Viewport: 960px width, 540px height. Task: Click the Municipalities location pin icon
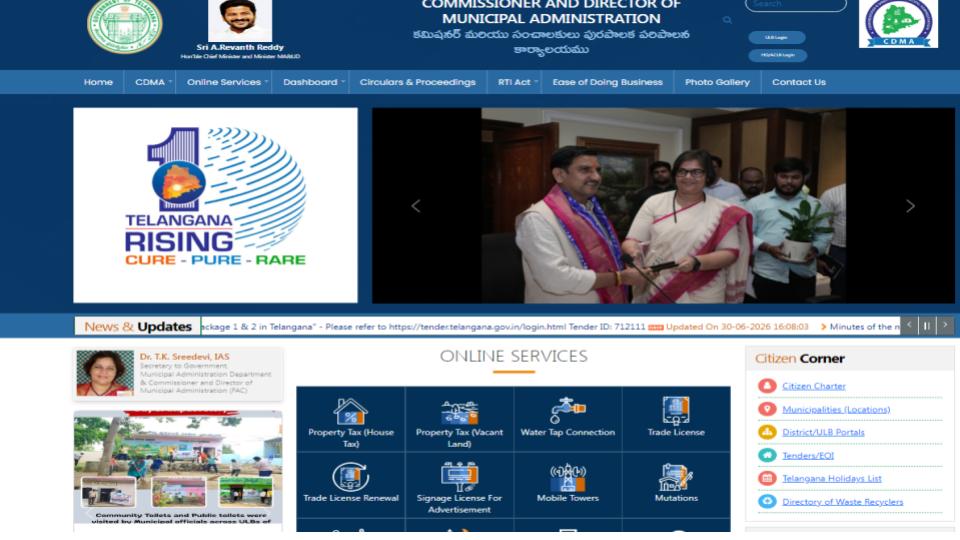click(767, 409)
